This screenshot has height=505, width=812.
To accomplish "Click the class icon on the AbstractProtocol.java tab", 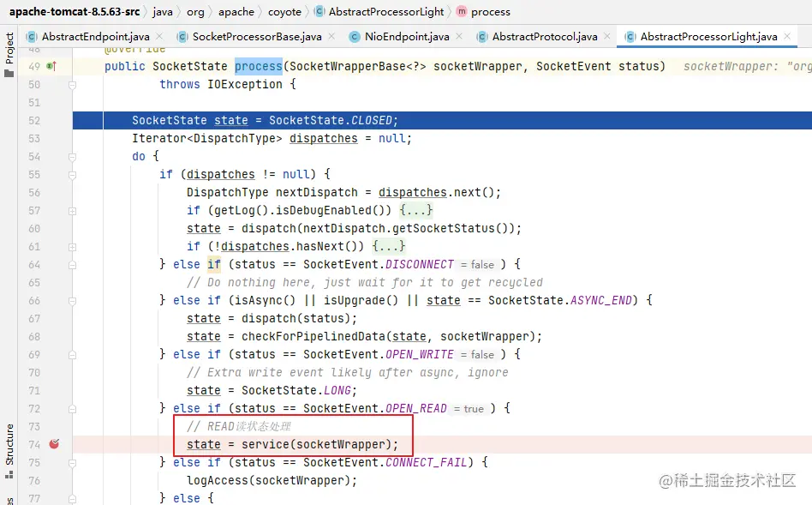I will click(481, 37).
